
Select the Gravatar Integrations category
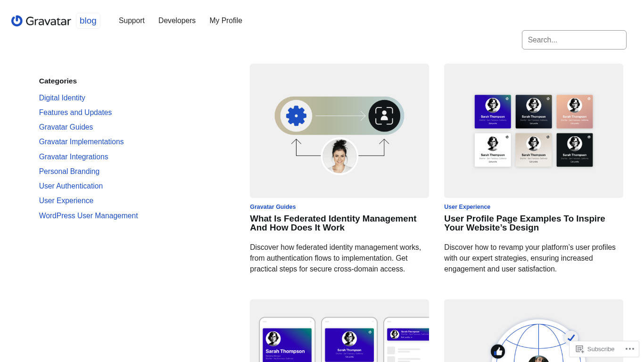(74, 157)
